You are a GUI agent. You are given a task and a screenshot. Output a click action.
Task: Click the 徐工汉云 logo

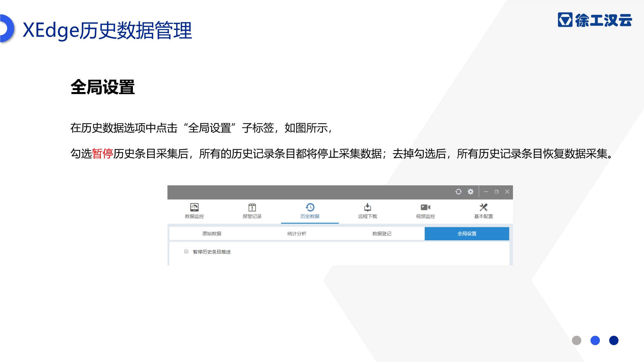pos(595,20)
